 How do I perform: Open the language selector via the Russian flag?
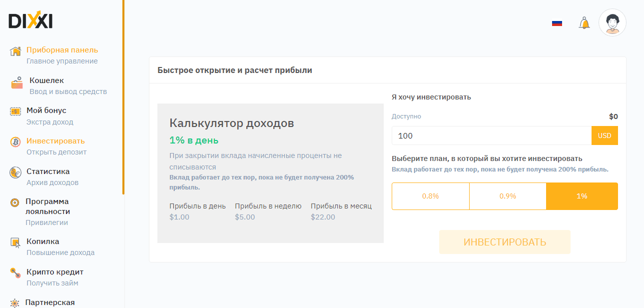click(557, 22)
